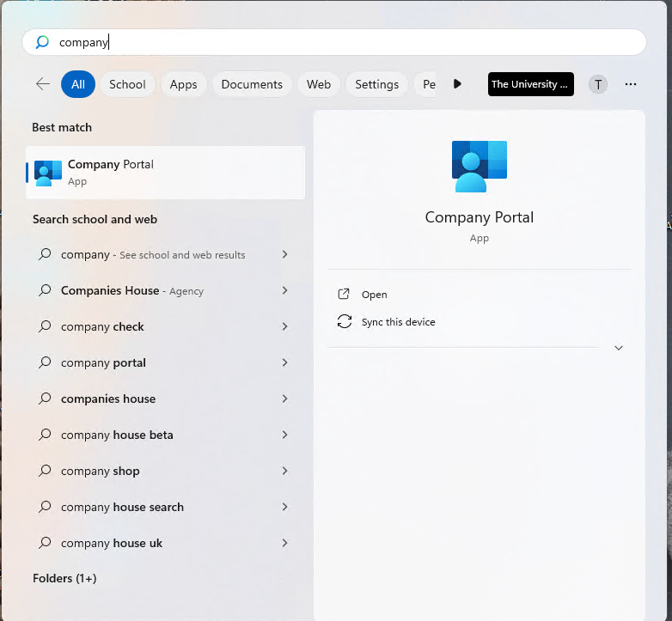Switch to the Web filter tab
This screenshot has width=672, height=621.
[319, 84]
